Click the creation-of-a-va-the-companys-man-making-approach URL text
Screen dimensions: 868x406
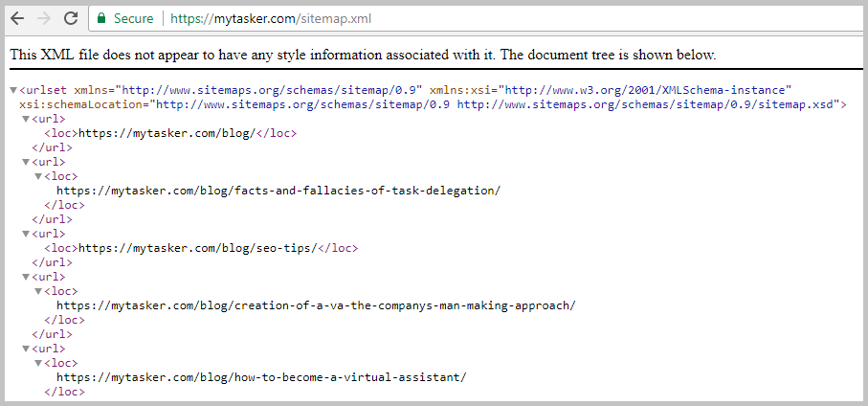pyautogui.click(x=316, y=305)
